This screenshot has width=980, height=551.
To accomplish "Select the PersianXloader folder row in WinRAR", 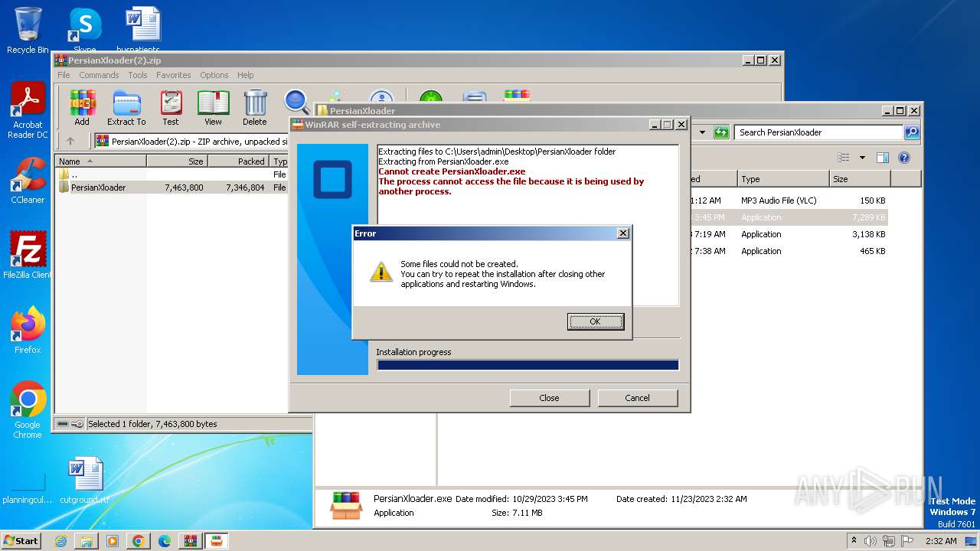I will [171, 187].
